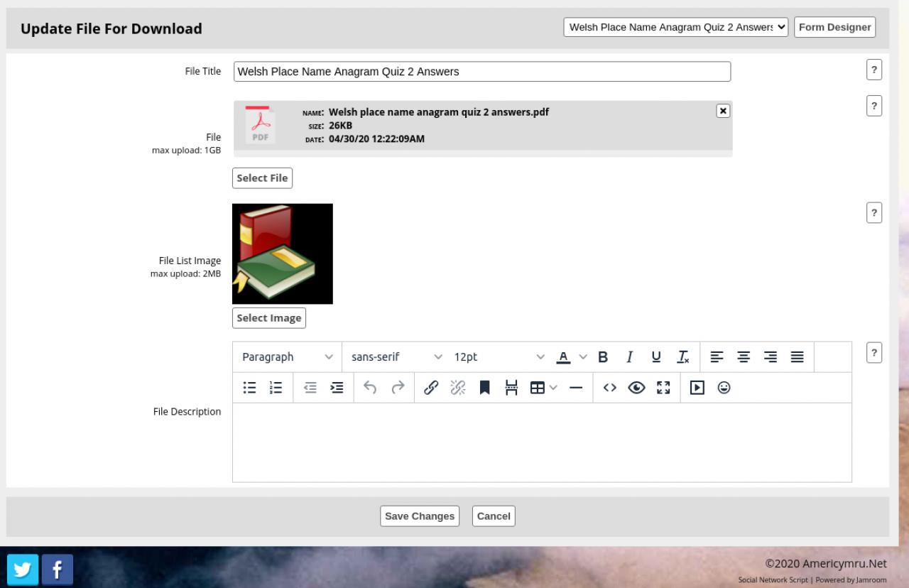This screenshot has width=909, height=588.
Task: Toggle underline formatting
Action: (x=656, y=357)
